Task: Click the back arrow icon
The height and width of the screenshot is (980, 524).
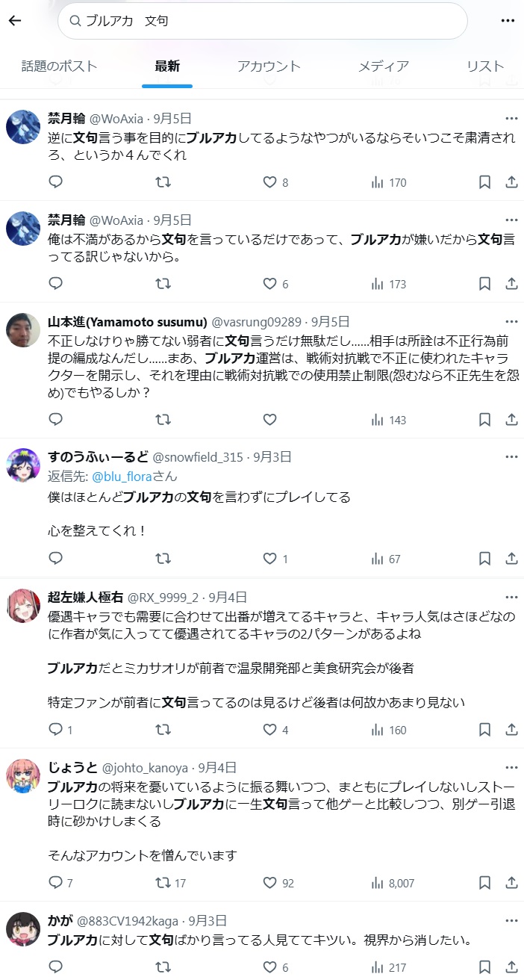Action: coord(15,20)
